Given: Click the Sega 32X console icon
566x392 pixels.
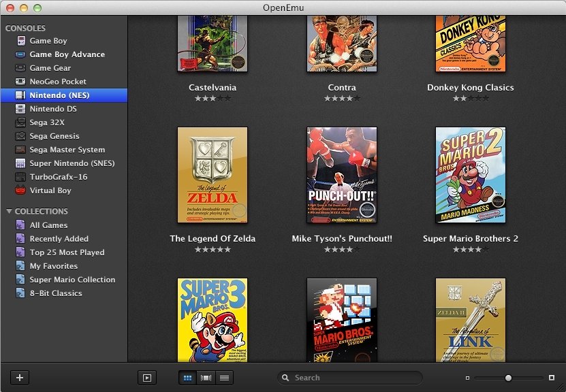Looking at the screenshot, I should pyautogui.click(x=20, y=122).
